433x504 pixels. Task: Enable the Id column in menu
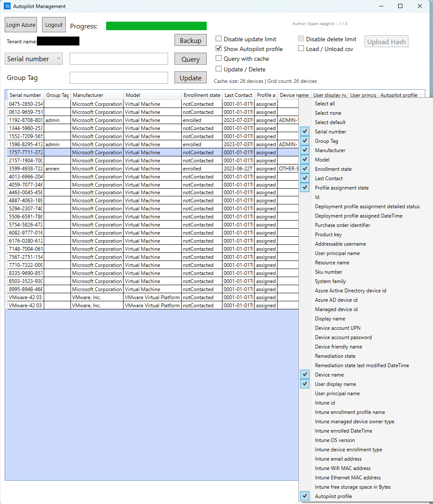point(317,197)
